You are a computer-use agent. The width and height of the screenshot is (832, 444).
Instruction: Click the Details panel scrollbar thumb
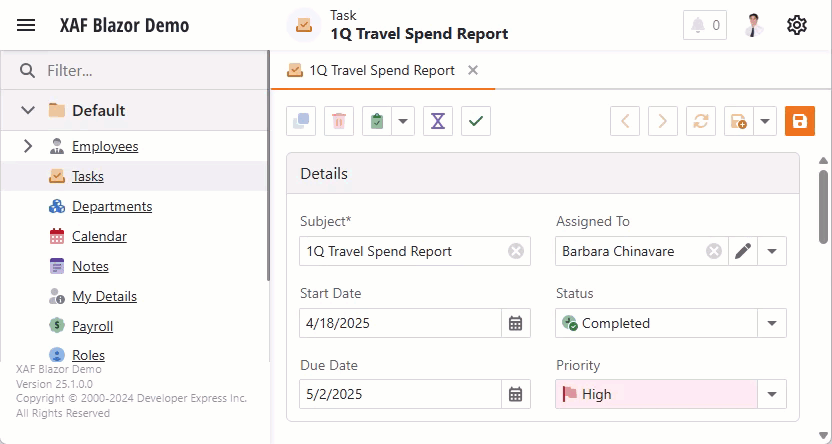point(823,206)
